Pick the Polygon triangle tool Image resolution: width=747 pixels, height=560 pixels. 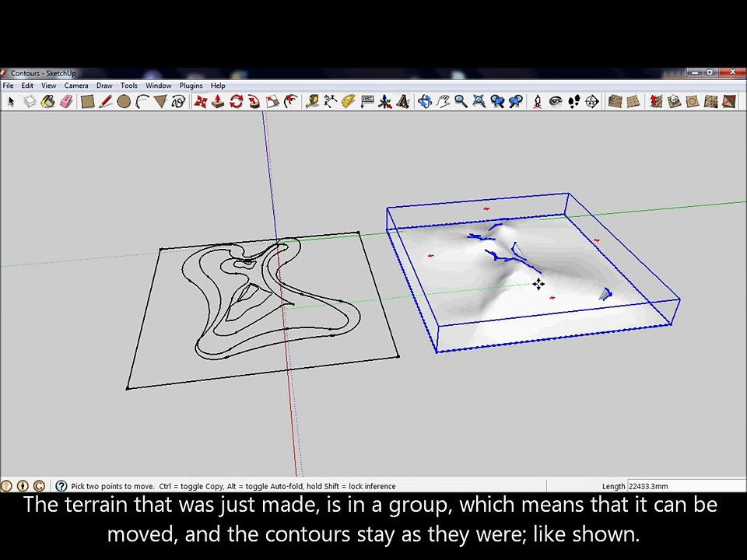click(160, 101)
